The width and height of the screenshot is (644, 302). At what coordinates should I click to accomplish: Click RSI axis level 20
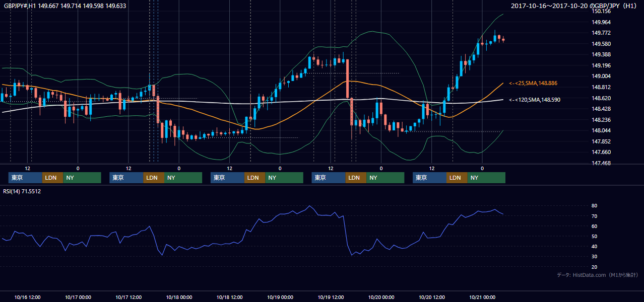coord(595,267)
